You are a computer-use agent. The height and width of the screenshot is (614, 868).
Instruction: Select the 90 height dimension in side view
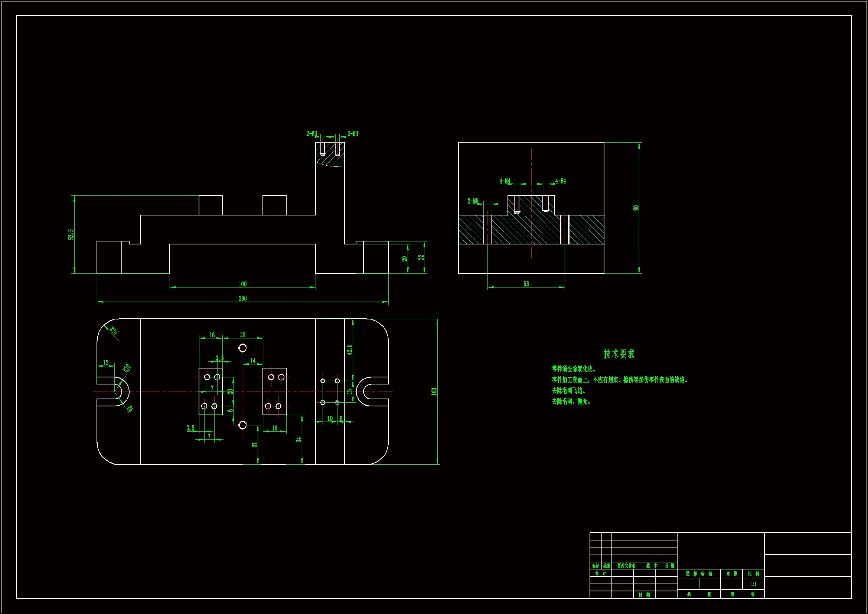click(x=636, y=208)
